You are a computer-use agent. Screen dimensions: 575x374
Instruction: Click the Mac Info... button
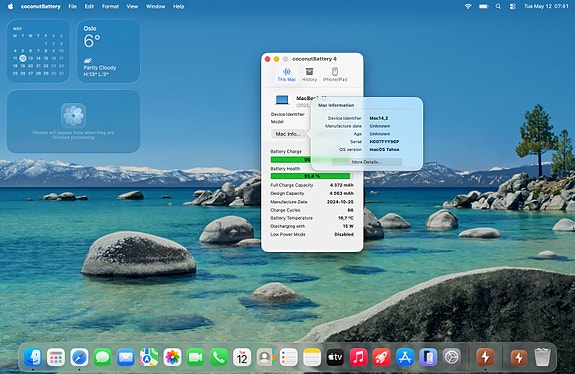click(288, 134)
